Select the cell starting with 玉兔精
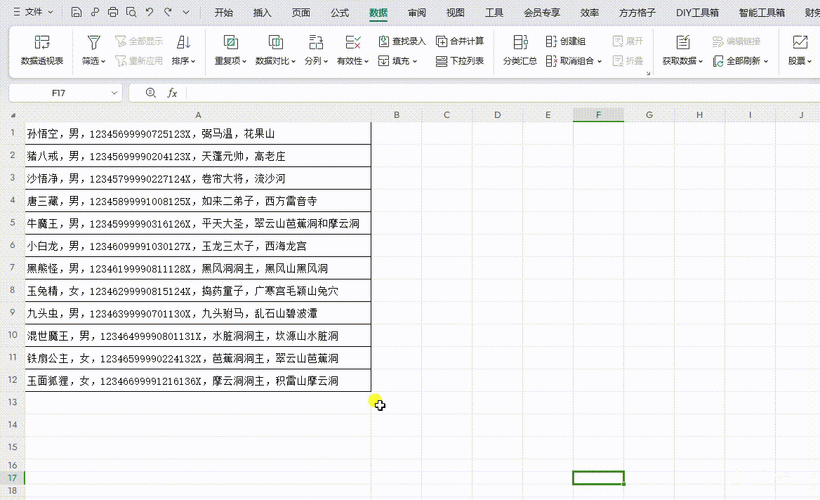The width and height of the screenshot is (820, 500). click(198, 291)
